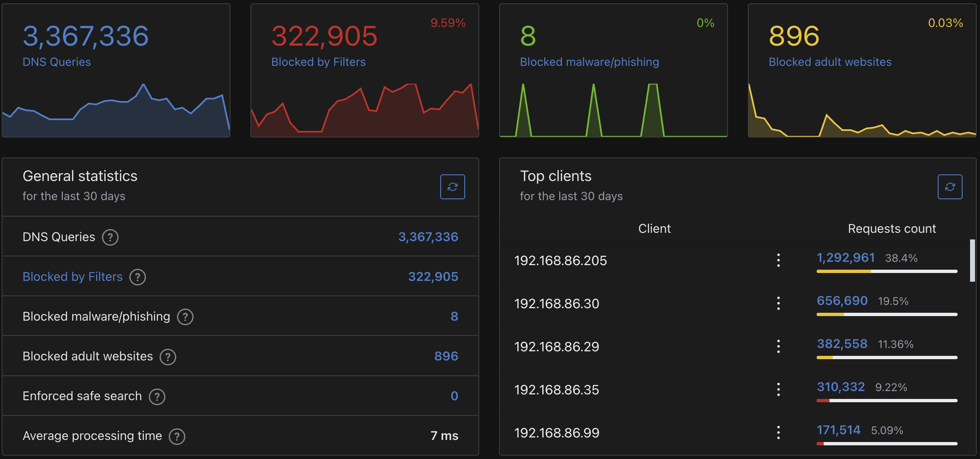
Task: Click the 1,292,961 requests count link
Action: point(845,257)
